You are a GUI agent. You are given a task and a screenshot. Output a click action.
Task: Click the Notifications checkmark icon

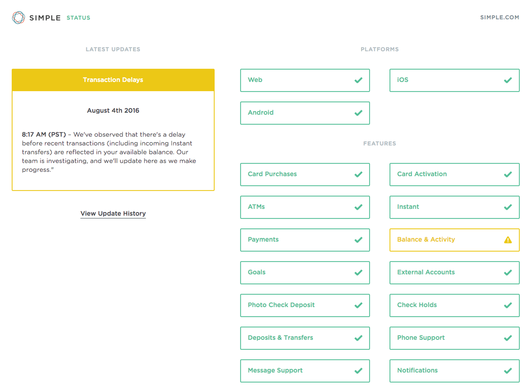click(x=508, y=371)
